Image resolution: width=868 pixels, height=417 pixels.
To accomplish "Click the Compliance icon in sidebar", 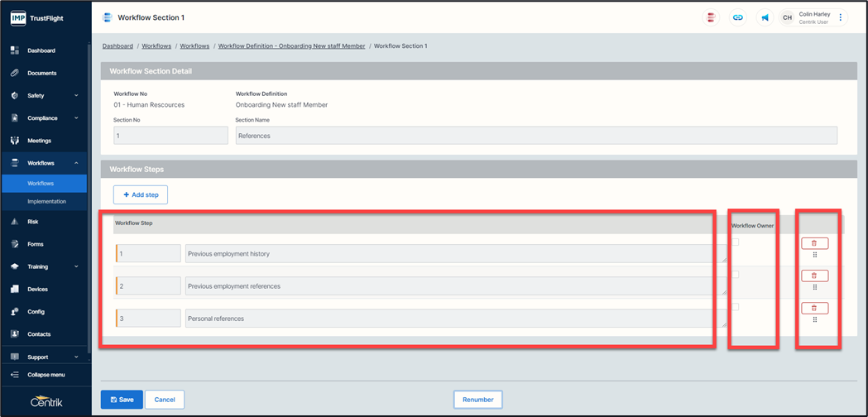I will tap(15, 118).
